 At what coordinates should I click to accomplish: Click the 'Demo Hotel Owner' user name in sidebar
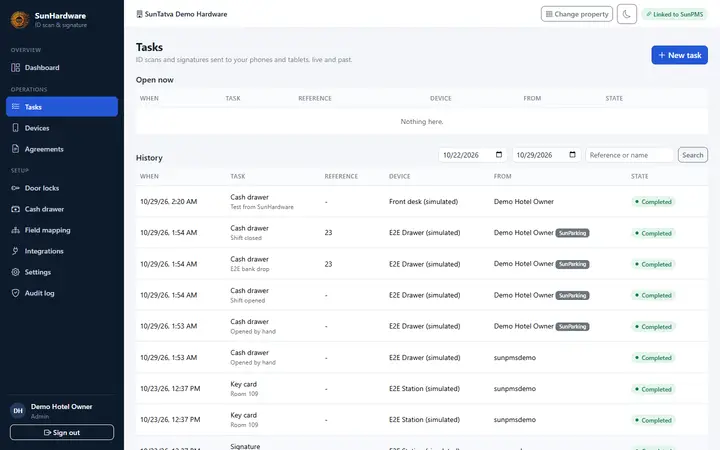point(62,406)
